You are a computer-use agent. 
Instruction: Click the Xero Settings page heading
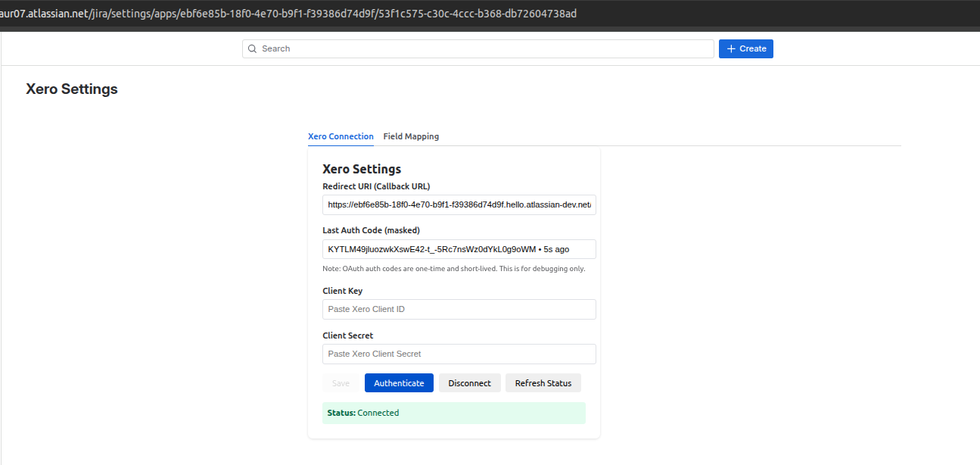tap(72, 89)
